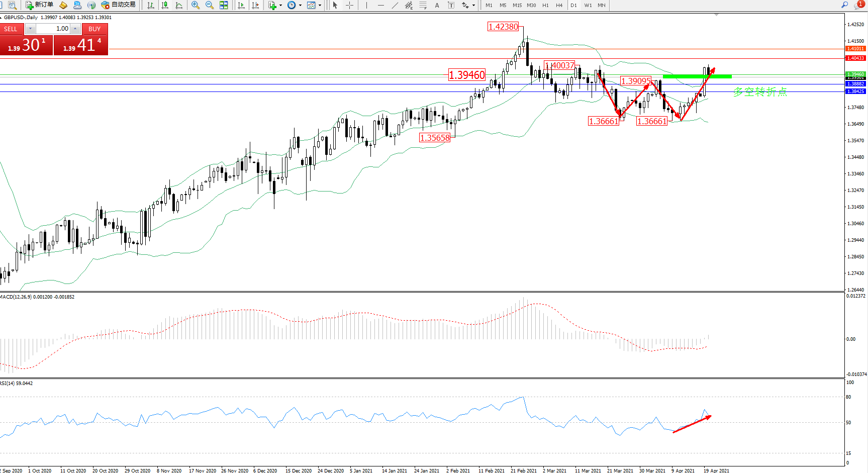Click the green horizontal resistance bar
The image size is (868, 473).
tap(697, 76)
